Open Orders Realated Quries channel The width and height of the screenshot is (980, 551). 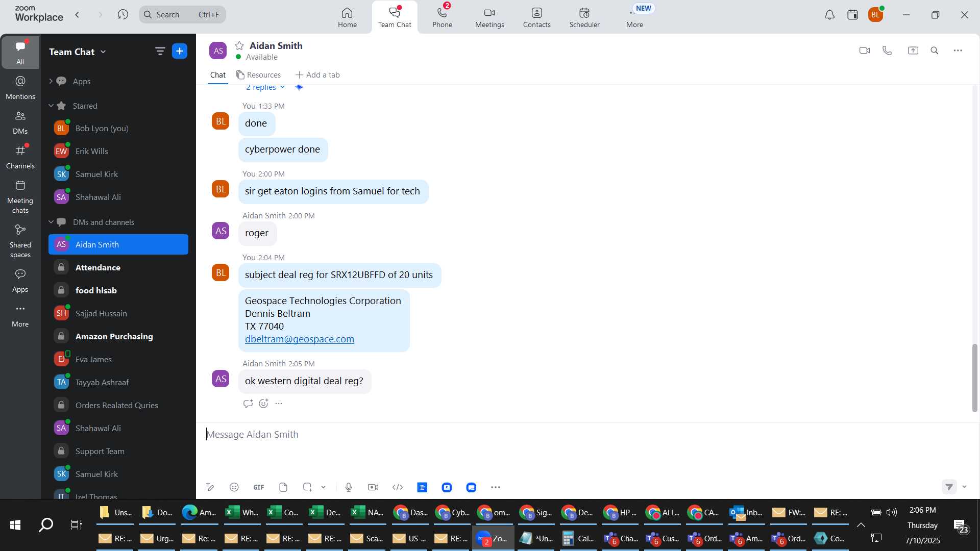click(118, 405)
